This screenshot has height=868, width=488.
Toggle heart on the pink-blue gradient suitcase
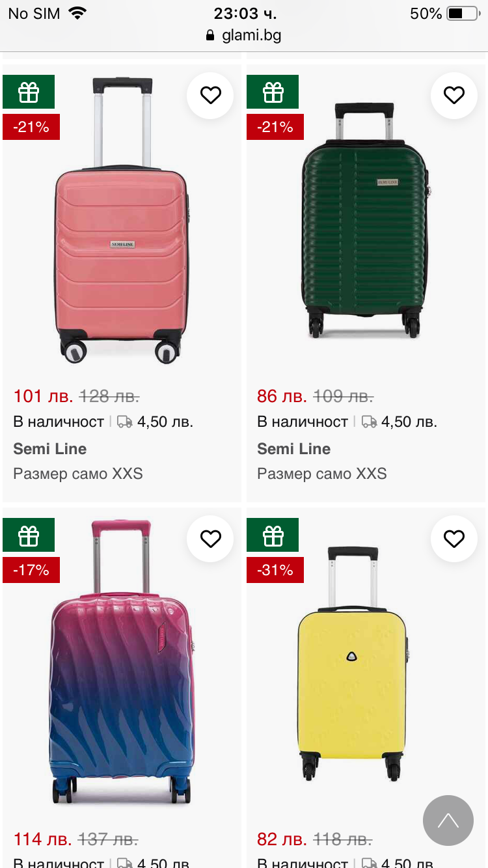pos(210,539)
